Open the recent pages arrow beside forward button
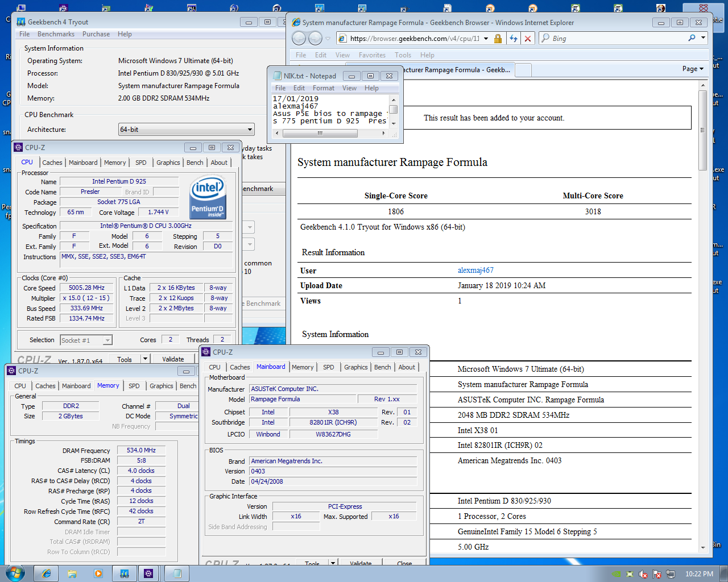This screenshot has width=728, height=582. (328, 38)
